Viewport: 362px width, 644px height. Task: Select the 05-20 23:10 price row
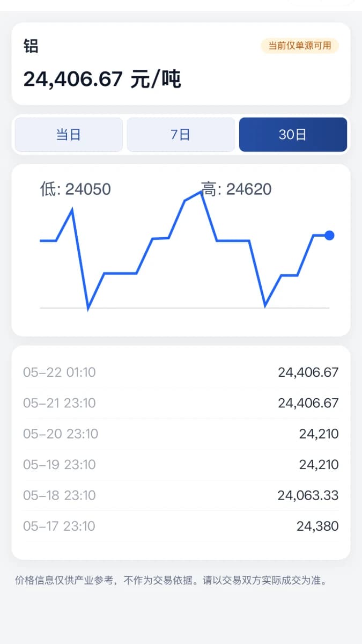(x=181, y=434)
